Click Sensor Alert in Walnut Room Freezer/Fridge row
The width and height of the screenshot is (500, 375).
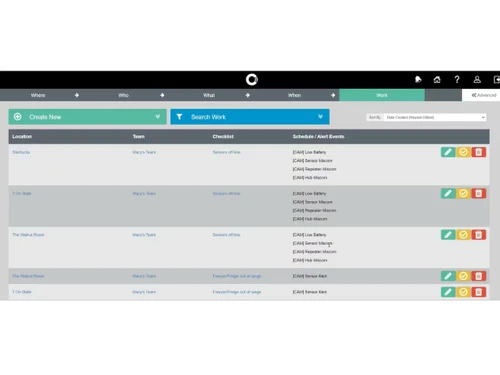click(x=310, y=276)
